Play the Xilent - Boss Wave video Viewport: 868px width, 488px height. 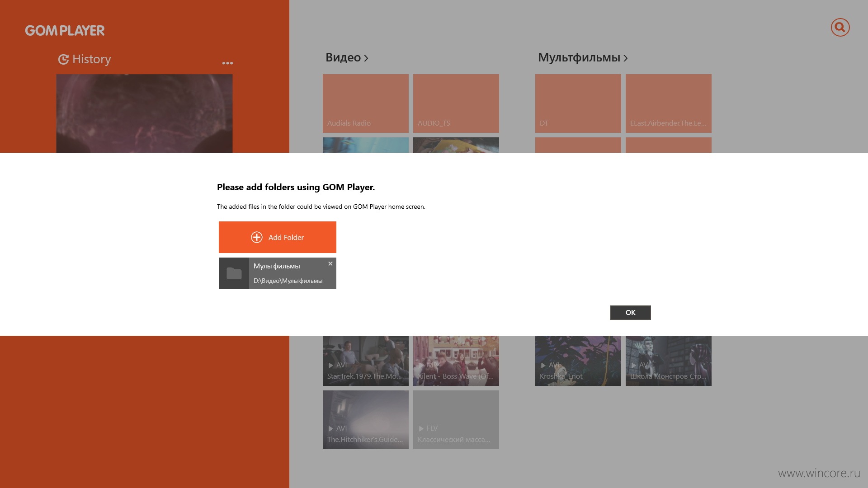click(456, 361)
